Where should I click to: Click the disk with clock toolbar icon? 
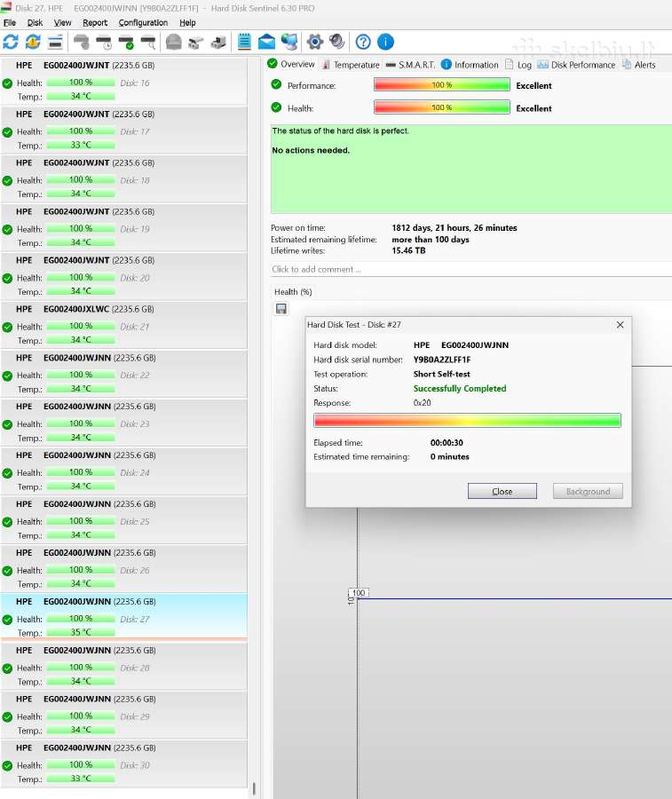[x=104, y=42]
